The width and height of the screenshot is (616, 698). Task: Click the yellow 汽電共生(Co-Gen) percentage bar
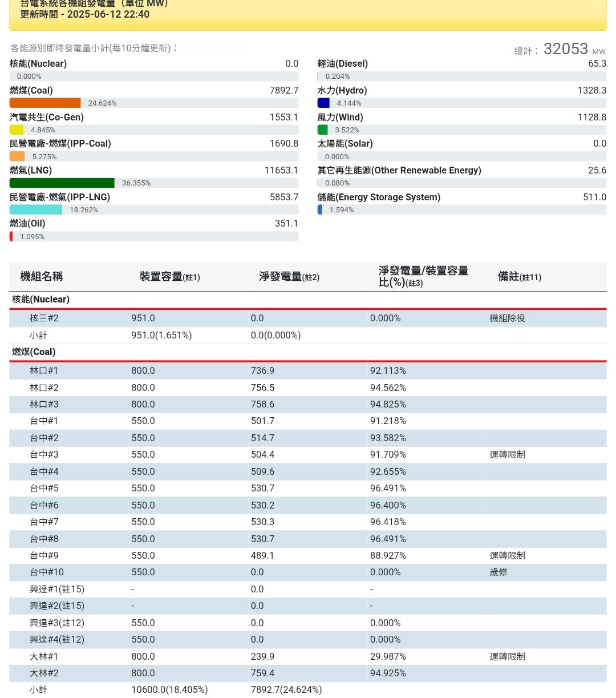17,130
